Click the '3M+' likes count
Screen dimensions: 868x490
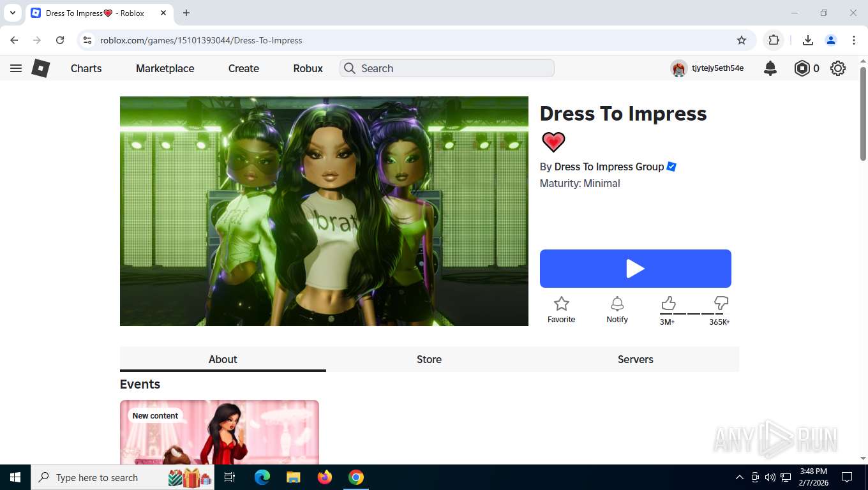click(667, 322)
